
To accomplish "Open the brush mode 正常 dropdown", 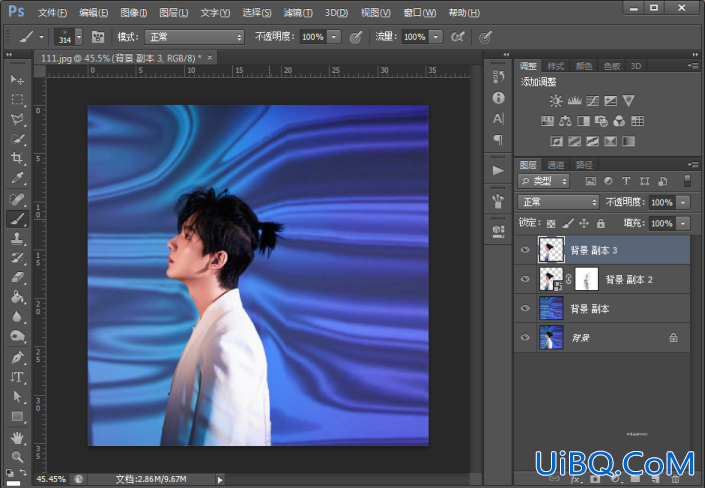I will 194,37.
